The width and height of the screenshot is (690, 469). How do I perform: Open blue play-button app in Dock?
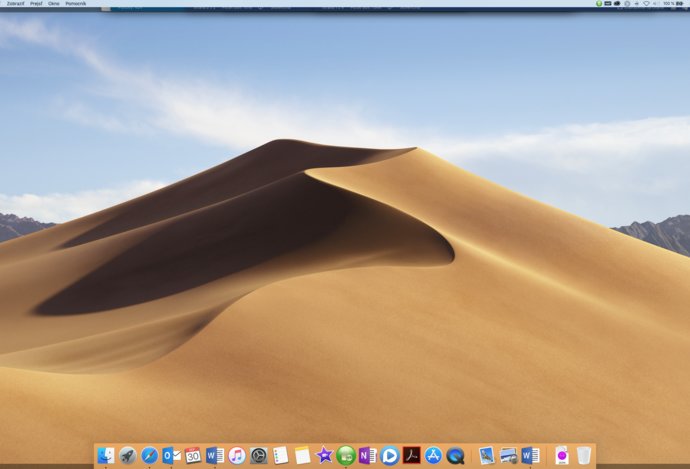click(389, 455)
